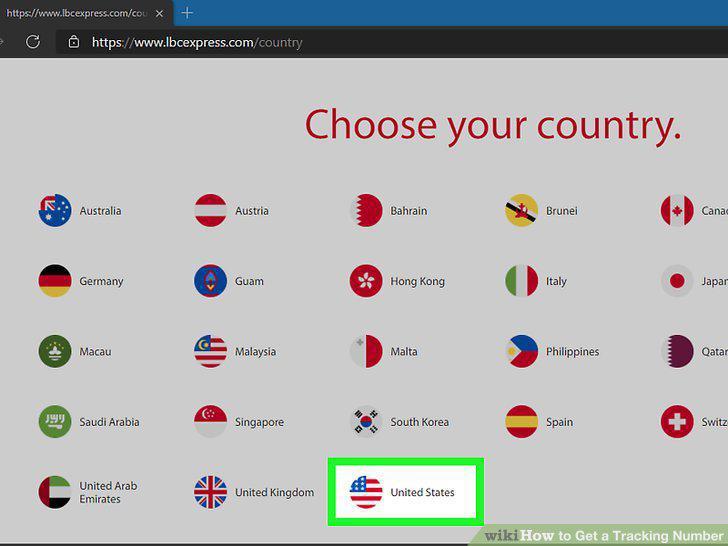Click the Brunei flag icon
The height and width of the screenshot is (546, 728).
521,210
